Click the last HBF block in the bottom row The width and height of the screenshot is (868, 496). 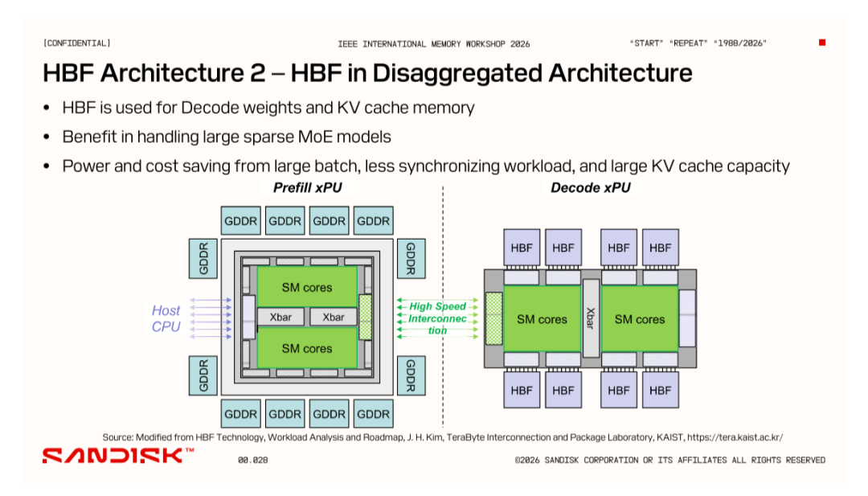pos(661,390)
